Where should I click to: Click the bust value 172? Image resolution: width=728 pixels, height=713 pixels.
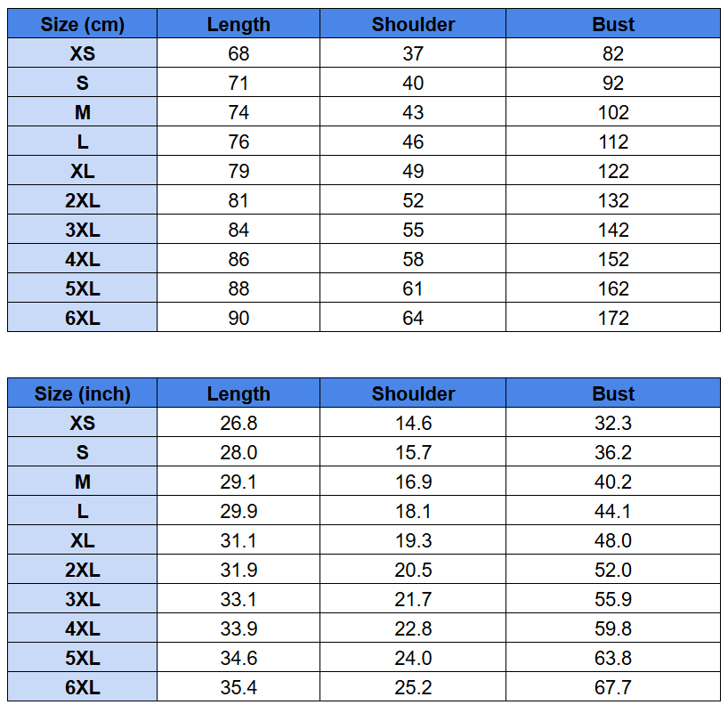(613, 318)
